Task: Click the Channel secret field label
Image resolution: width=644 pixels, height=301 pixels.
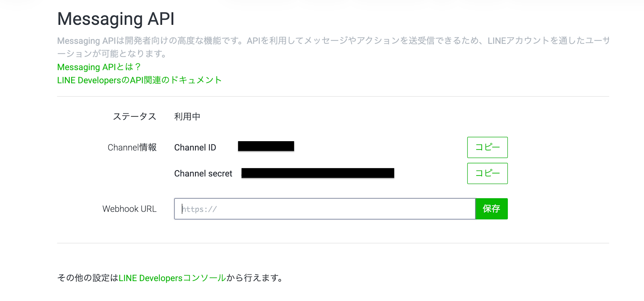Action: 203,173
